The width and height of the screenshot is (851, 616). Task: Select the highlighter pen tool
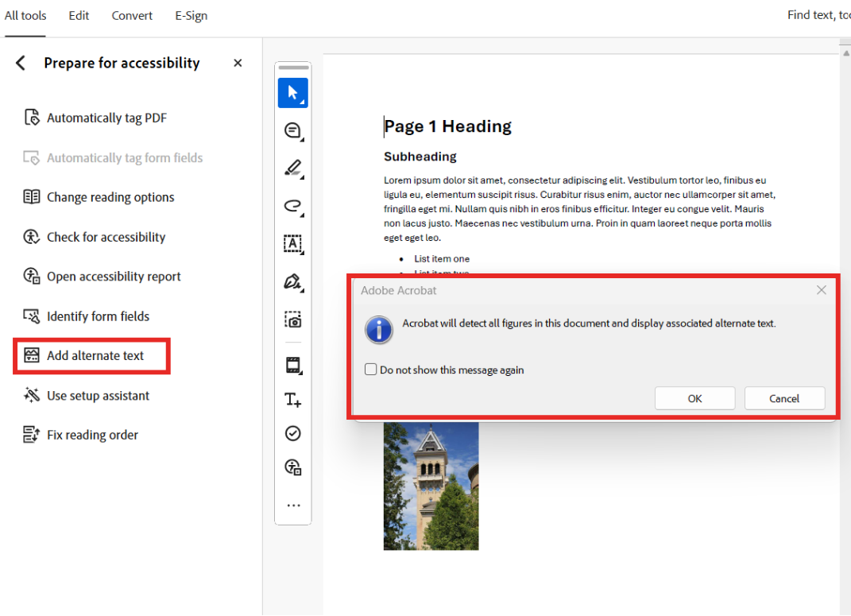[293, 168]
